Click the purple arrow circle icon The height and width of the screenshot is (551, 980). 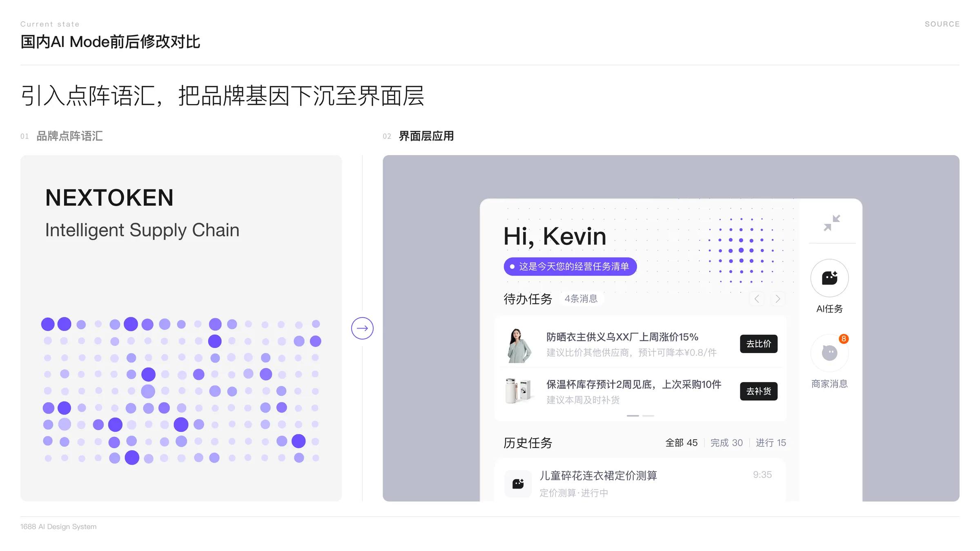(x=362, y=328)
